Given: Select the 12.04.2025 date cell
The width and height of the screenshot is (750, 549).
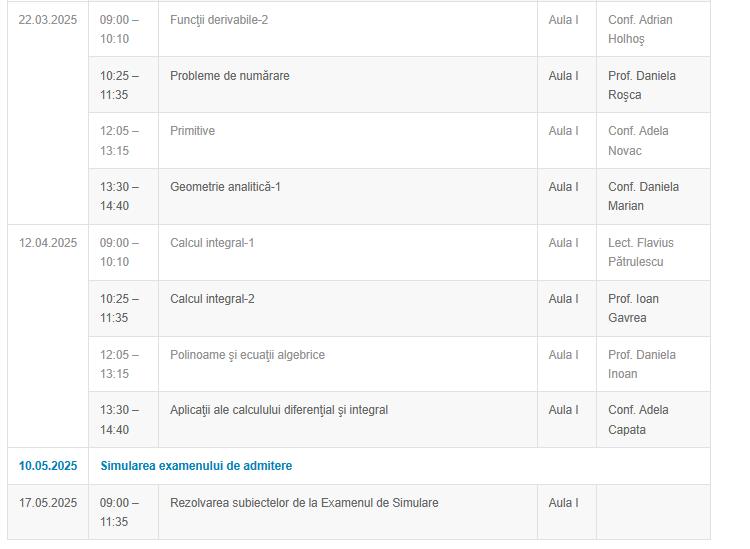Looking at the screenshot, I should click(48, 243).
